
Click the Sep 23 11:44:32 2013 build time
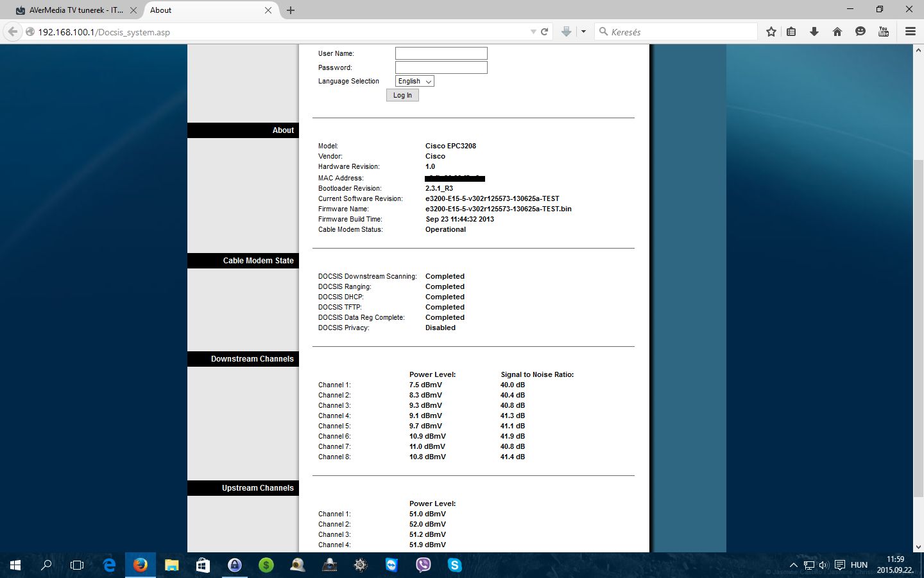coord(459,219)
